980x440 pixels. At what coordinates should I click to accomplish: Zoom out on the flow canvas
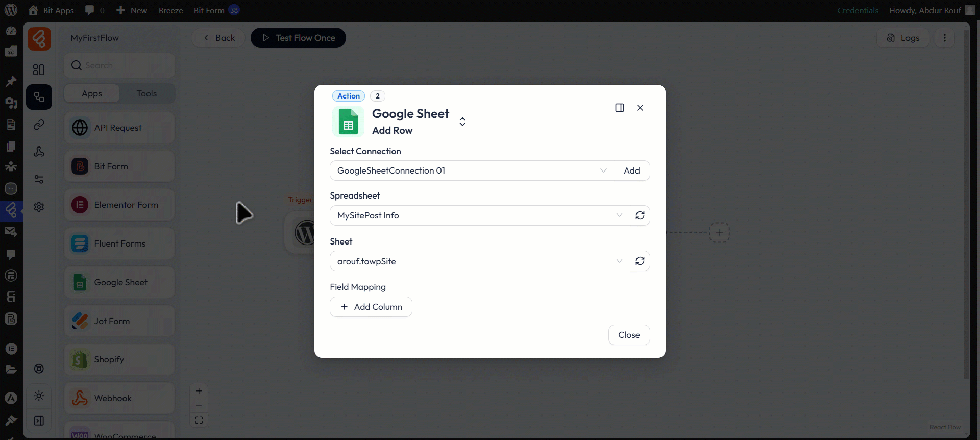pyautogui.click(x=199, y=405)
